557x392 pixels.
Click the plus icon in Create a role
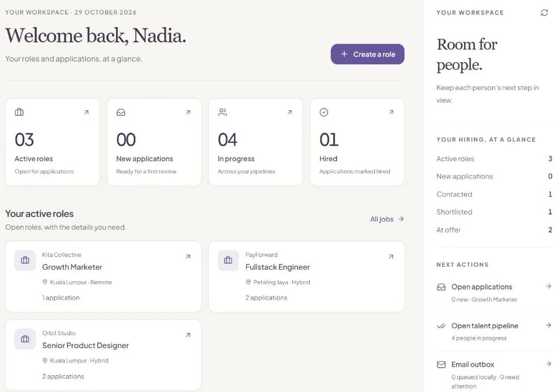pyautogui.click(x=344, y=54)
